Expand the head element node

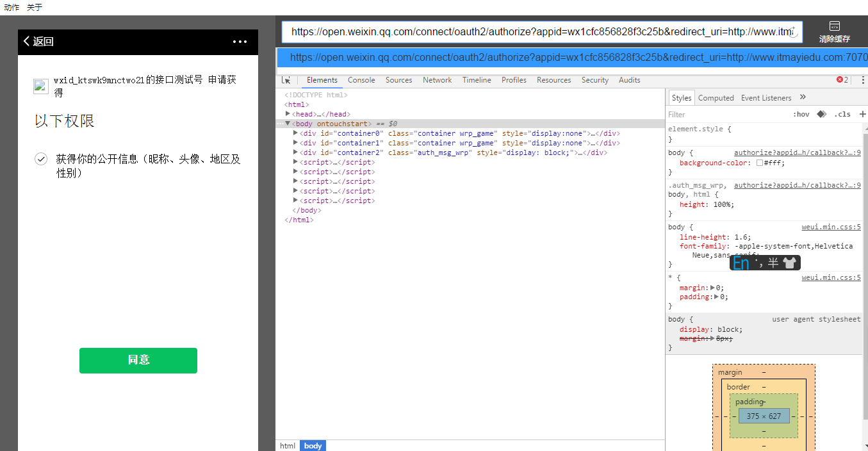pos(288,114)
